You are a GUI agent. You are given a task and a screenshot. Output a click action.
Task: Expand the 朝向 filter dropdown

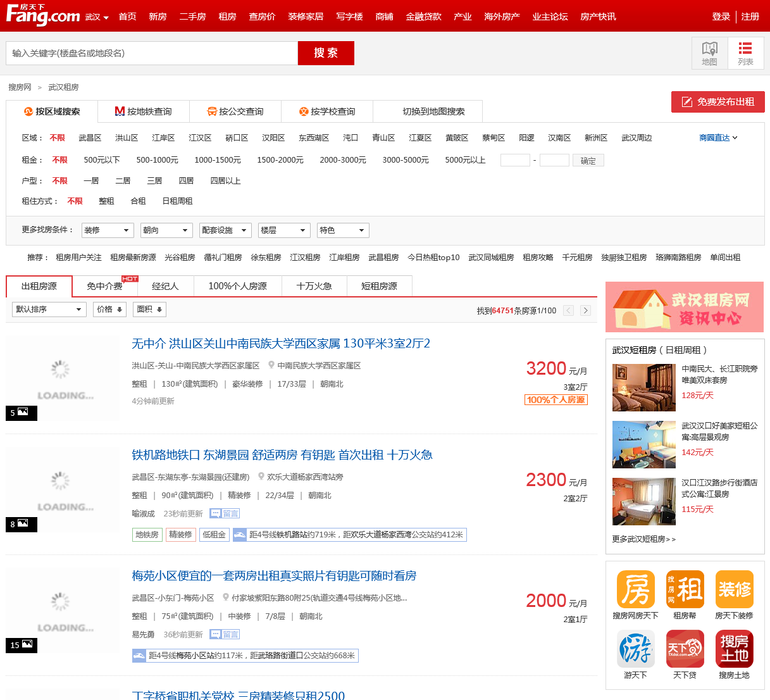pyautogui.click(x=166, y=230)
